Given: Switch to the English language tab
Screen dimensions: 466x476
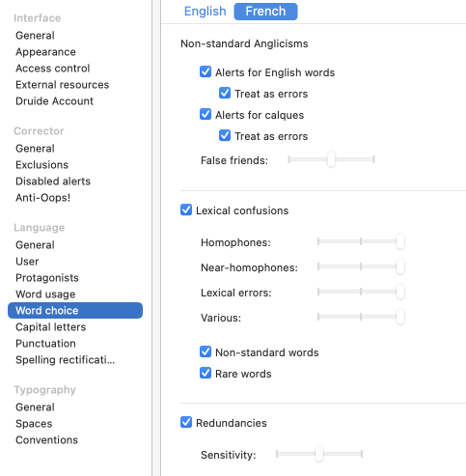Looking at the screenshot, I should [x=205, y=12].
